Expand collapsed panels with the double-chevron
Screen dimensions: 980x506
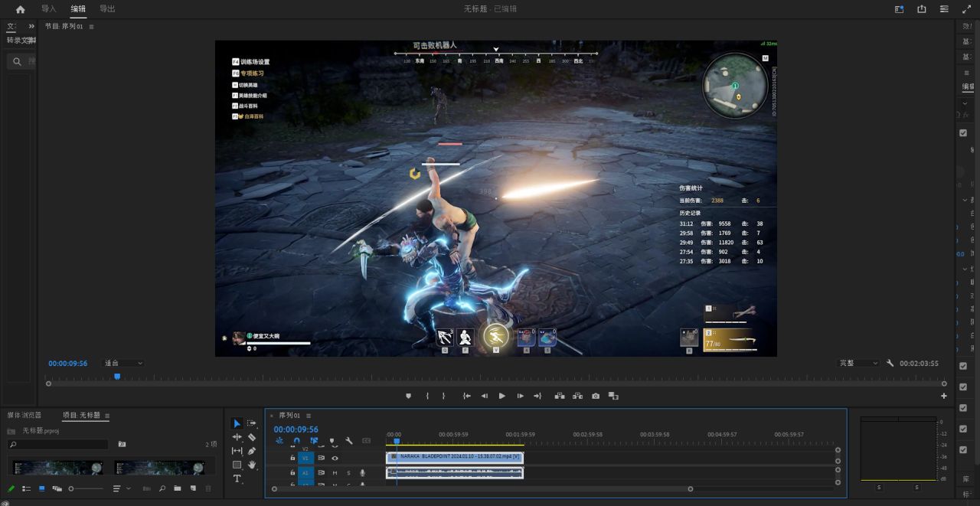(x=31, y=26)
